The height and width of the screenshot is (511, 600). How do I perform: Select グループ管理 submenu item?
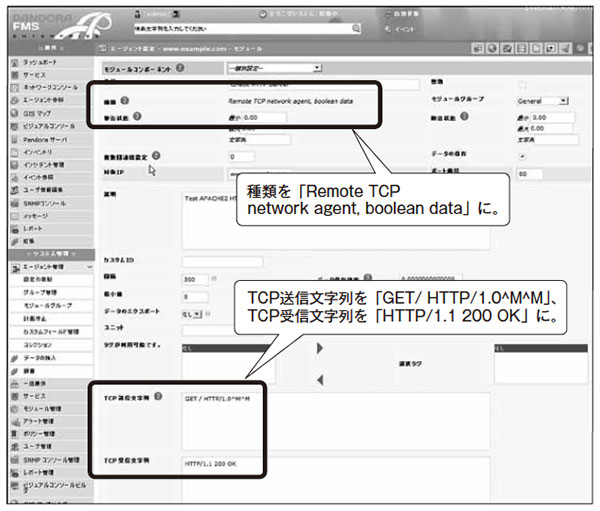[x=40, y=292]
